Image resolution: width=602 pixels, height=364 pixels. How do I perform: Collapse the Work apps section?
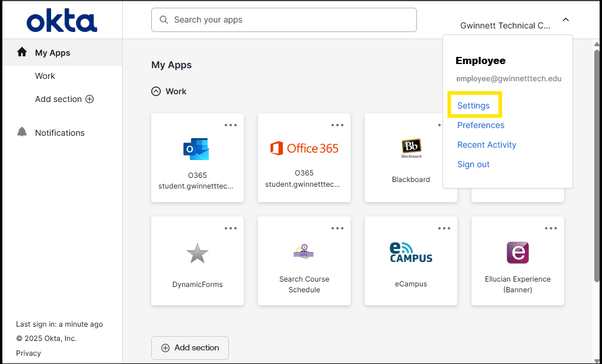click(154, 91)
